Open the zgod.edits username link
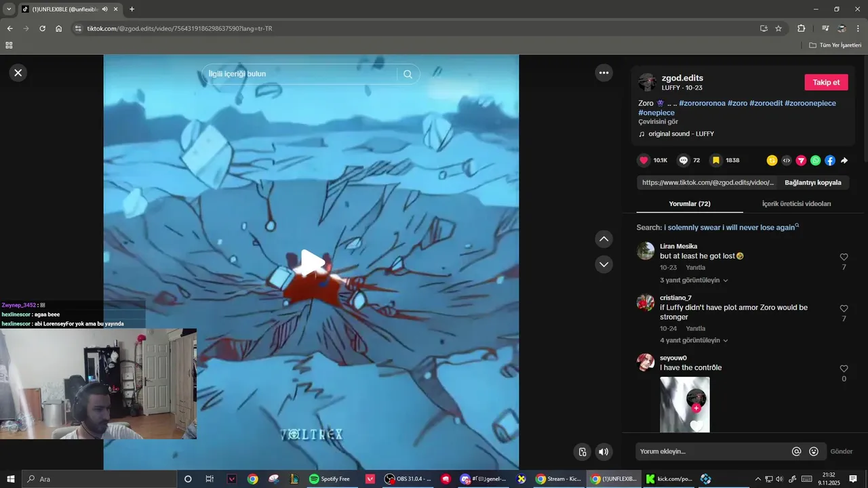The height and width of the screenshot is (488, 868). coord(682,79)
